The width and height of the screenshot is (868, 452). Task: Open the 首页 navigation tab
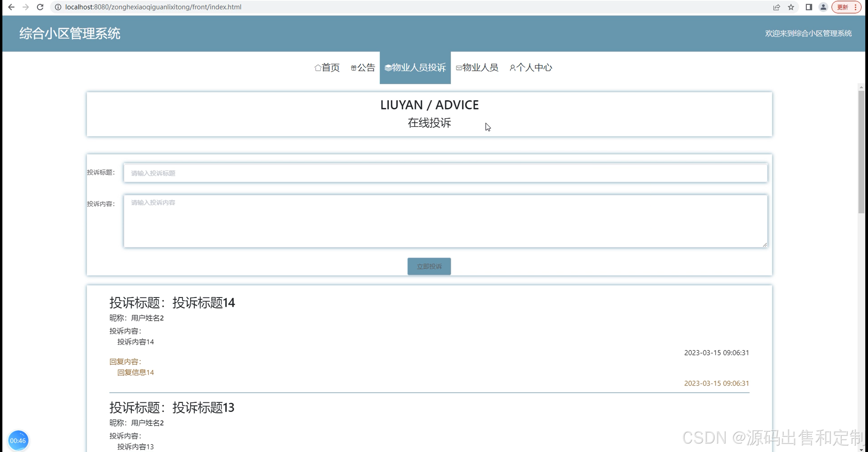click(x=327, y=68)
